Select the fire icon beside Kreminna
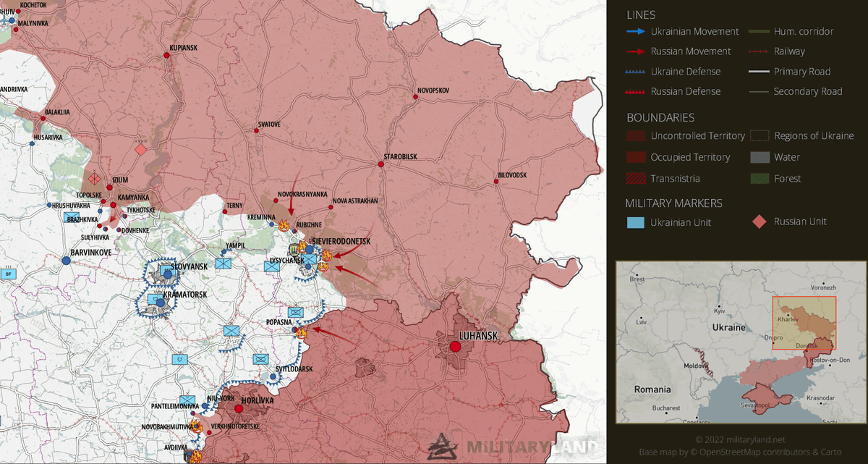The width and height of the screenshot is (868, 464). pos(284,225)
